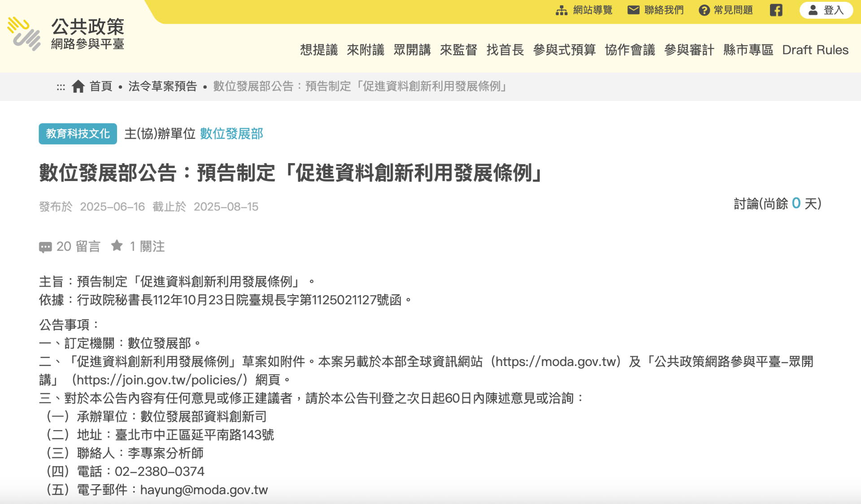Click the 公共政策網路參與平臺 logo

coord(66,34)
